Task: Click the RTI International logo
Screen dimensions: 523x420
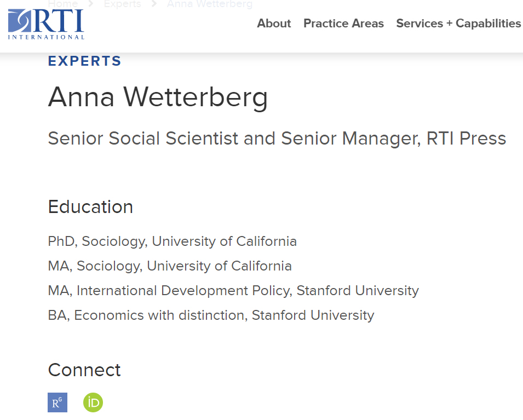Action: pyautogui.click(x=46, y=24)
